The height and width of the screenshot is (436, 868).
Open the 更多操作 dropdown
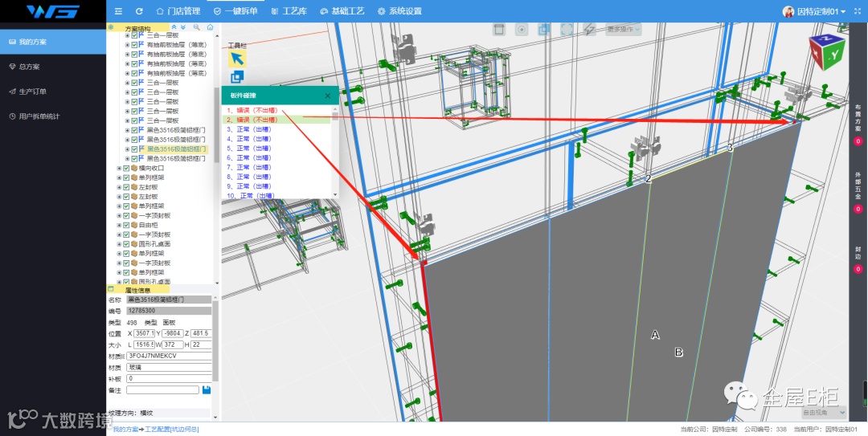[623, 29]
